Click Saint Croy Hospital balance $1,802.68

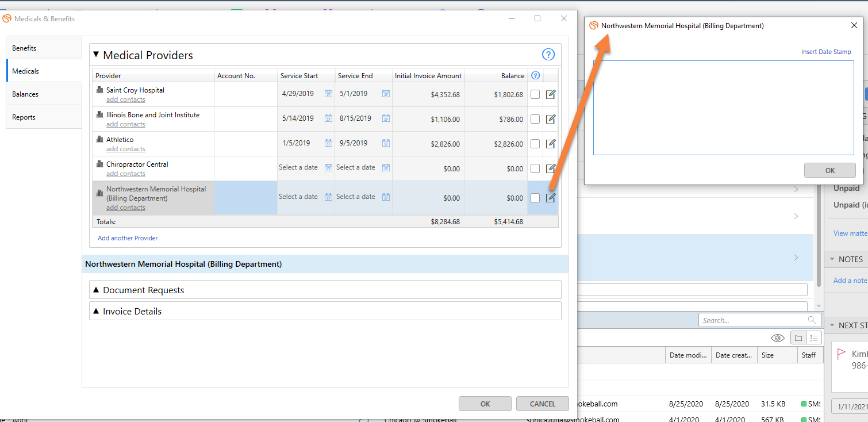click(508, 95)
